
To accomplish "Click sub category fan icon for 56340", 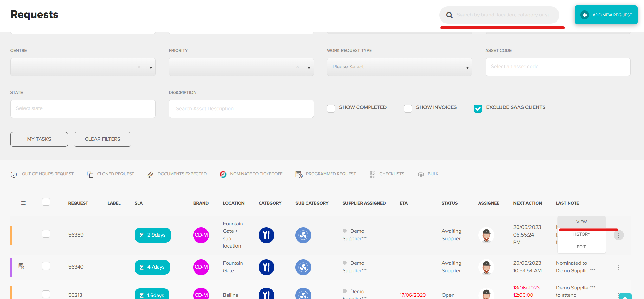I will coord(303,267).
